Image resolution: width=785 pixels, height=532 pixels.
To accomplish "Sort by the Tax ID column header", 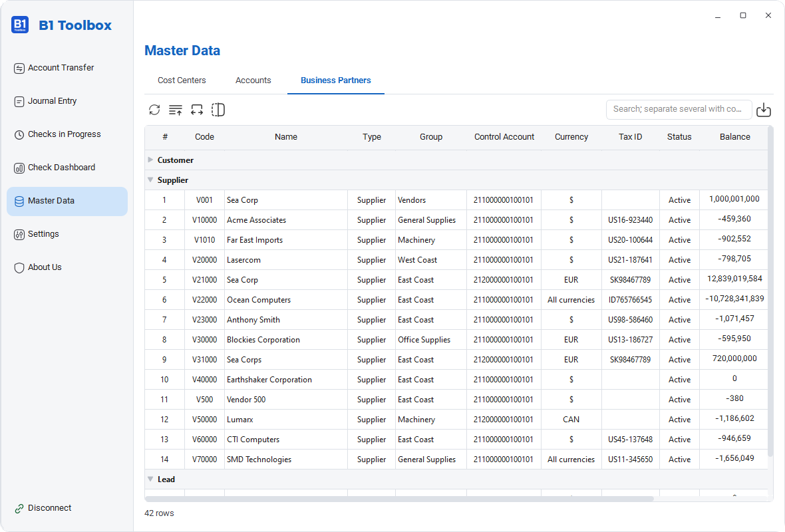I will coord(630,136).
